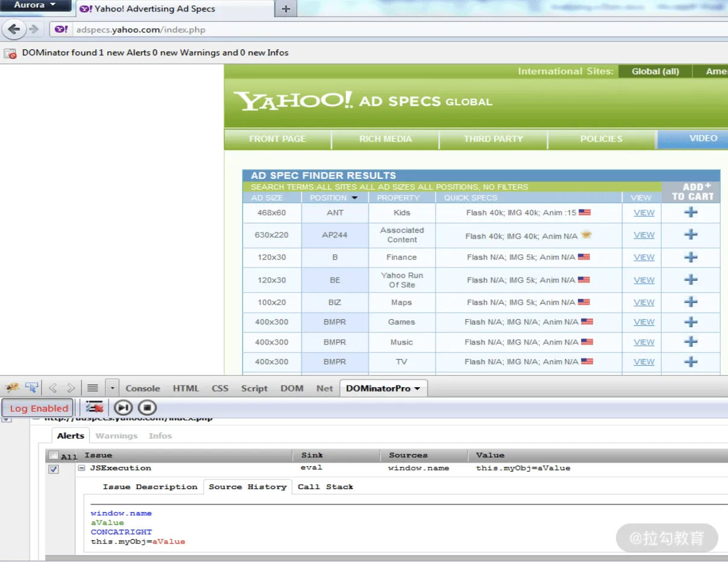Click the Yahoo Ad Specs logo
This screenshot has width=728, height=562.
coord(363,101)
